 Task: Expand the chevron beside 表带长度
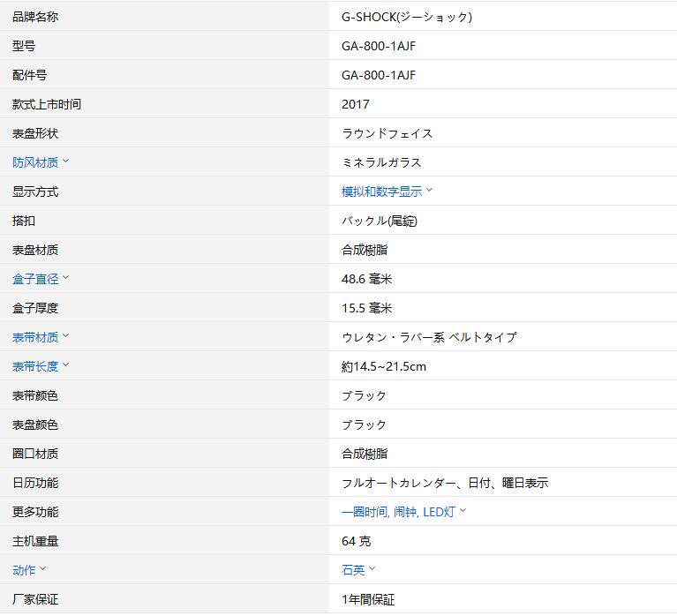pyautogui.click(x=65, y=364)
